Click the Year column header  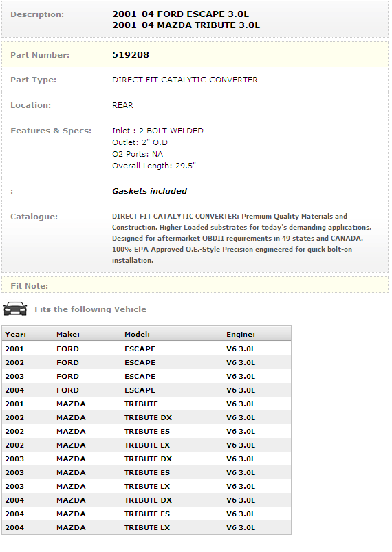(16, 335)
